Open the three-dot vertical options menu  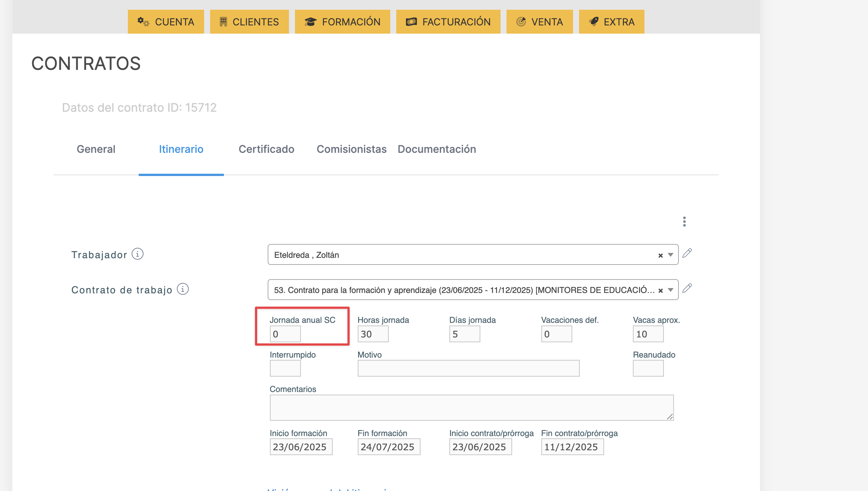pos(684,222)
